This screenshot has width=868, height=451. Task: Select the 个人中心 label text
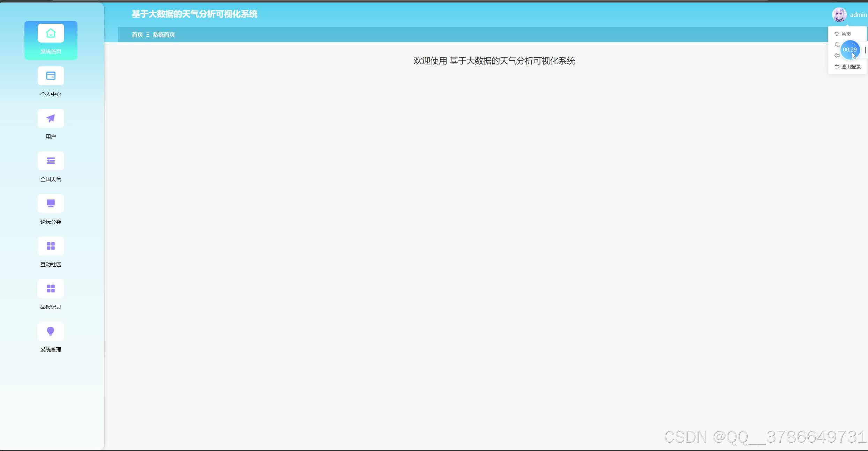pos(51,94)
